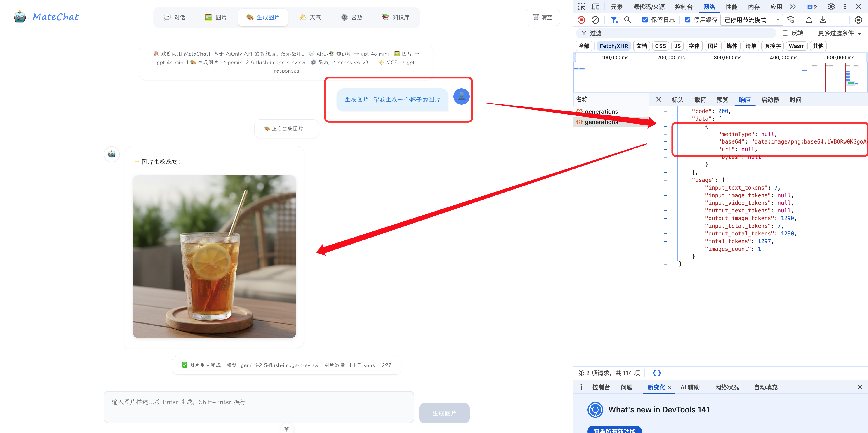Image resolution: width=868 pixels, height=433 pixels.
Task: Click the record network log icon
Action: point(581,20)
